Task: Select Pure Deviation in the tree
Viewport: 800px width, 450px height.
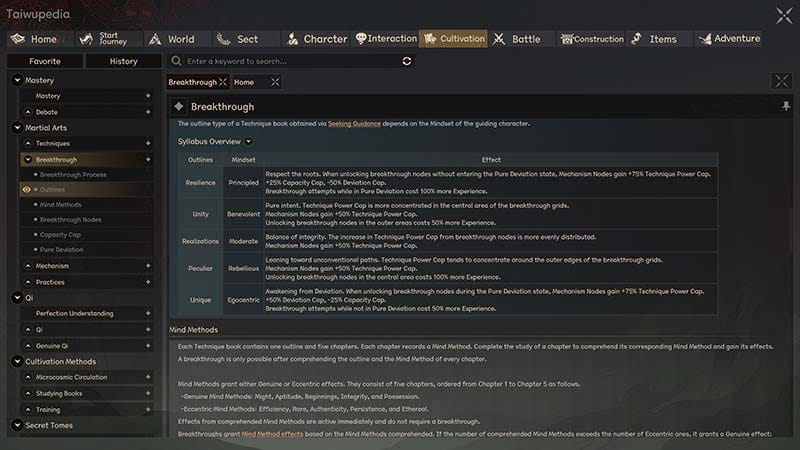Action: (x=61, y=249)
